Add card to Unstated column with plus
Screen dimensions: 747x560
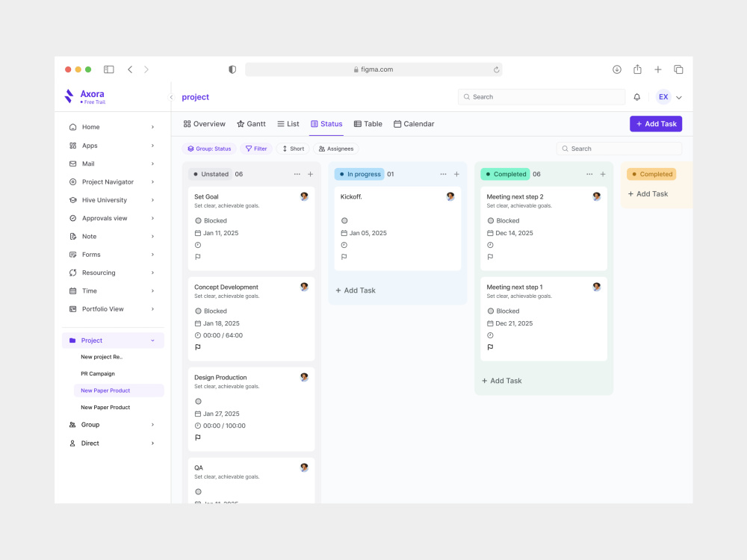click(311, 174)
